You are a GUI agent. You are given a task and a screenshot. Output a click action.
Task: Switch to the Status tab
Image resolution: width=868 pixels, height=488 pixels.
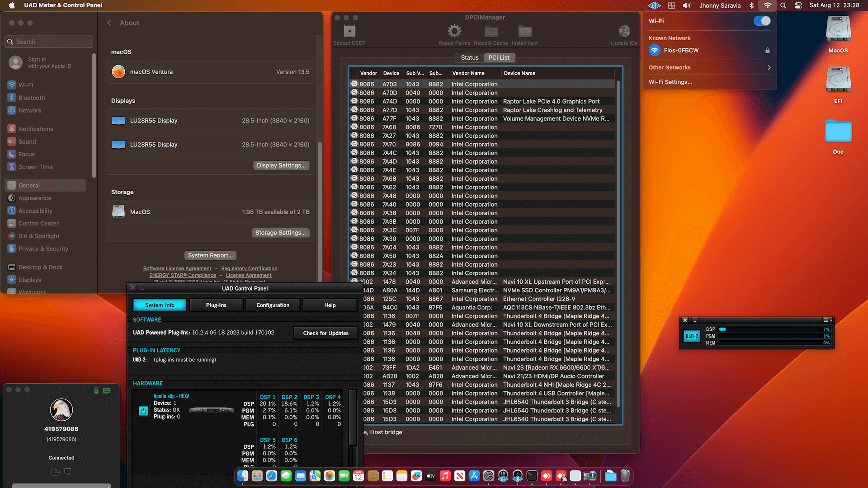click(470, 57)
